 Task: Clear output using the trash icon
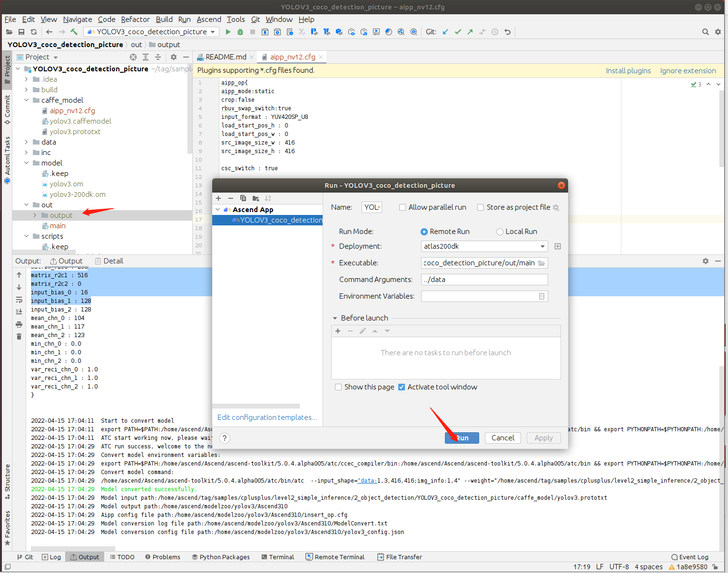click(19, 337)
